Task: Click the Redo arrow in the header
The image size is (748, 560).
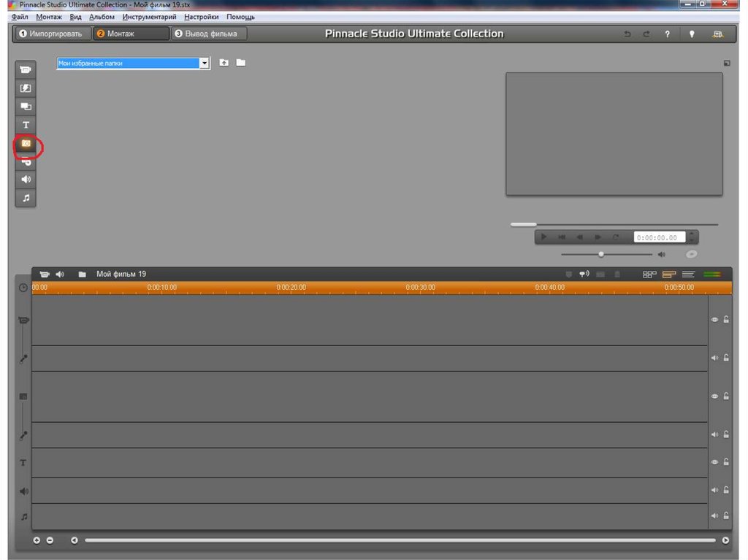Action: [x=646, y=34]
